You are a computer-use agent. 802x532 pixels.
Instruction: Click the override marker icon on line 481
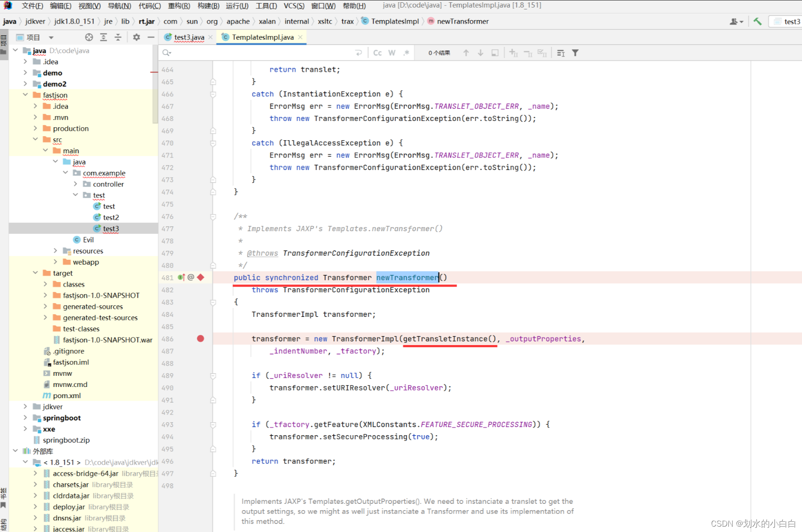[181, 277]
